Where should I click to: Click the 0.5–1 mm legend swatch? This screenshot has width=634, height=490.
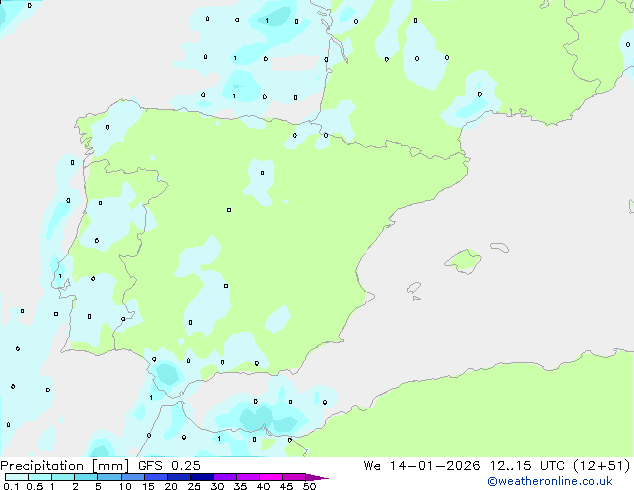[x=40, y=477]
